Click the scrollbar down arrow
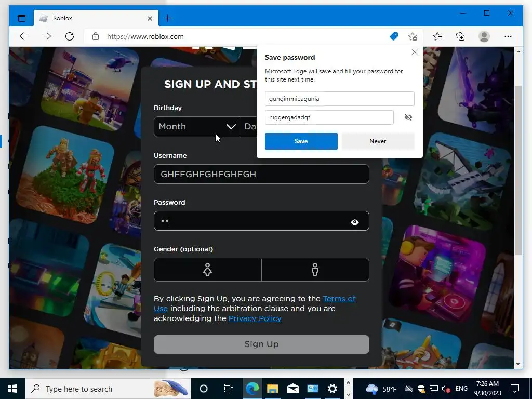 click(518, 364)
